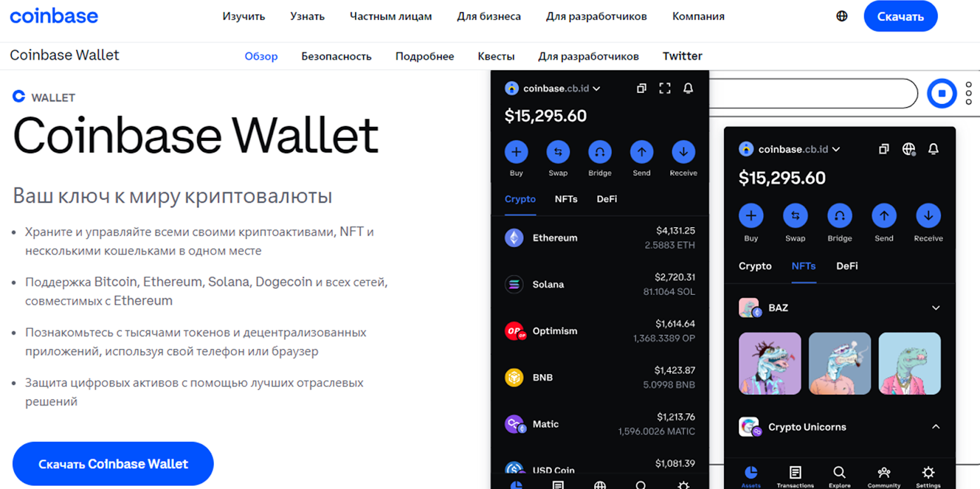Click Swap icon in right wallet

click(795, 215)
